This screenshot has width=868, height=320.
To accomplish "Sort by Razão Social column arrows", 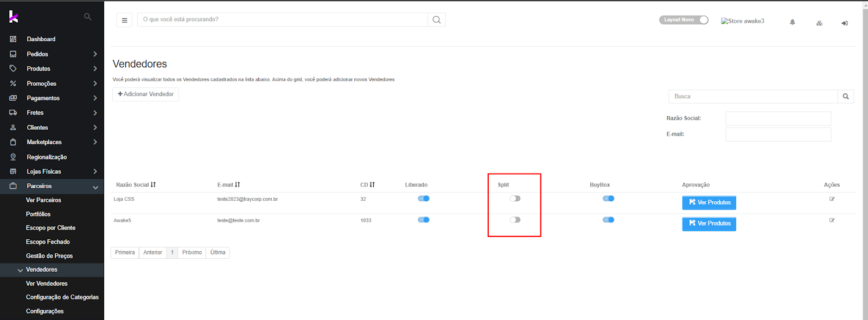I will click(153, 185).
